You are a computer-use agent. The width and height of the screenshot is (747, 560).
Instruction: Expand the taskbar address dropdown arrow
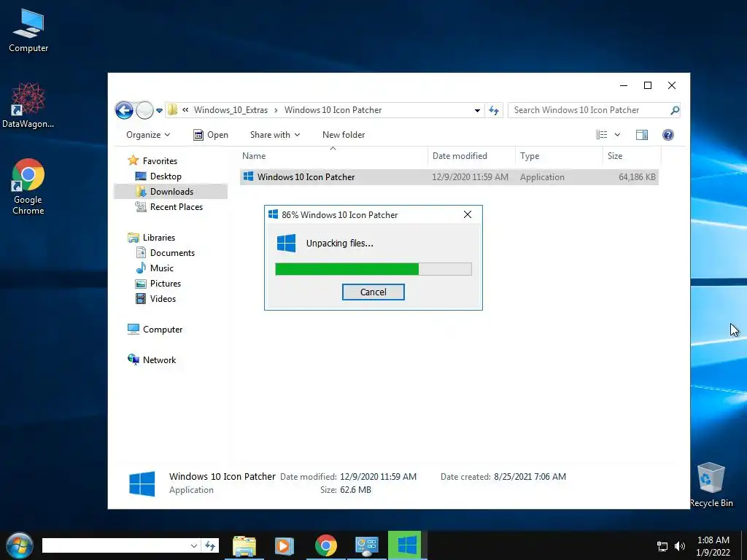[193, 545]
